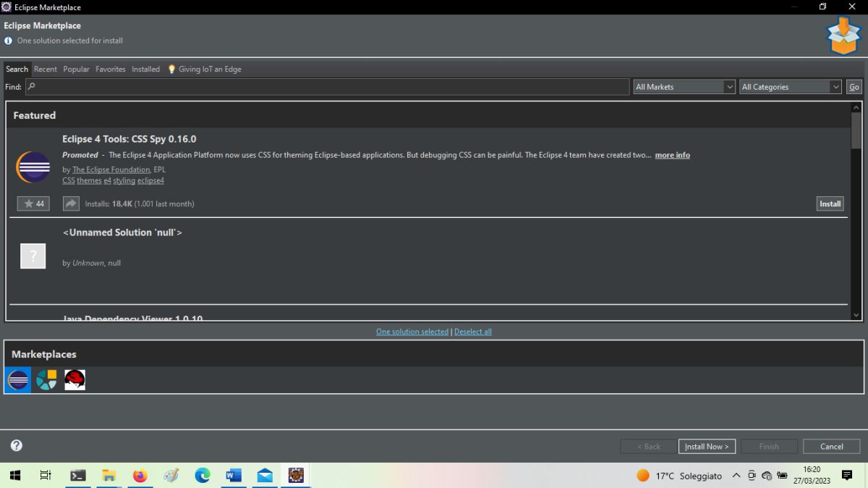Open the Windows Start menu
This screenshot has height=488, width=868.
(15, 475)
